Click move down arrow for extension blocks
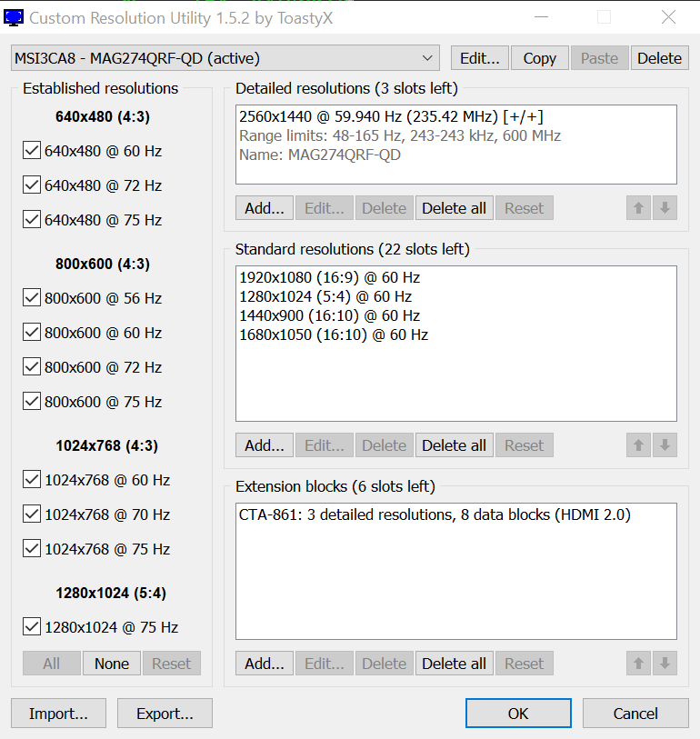The width and height of the screenshot is (700, 739). [x=665, y=664]
